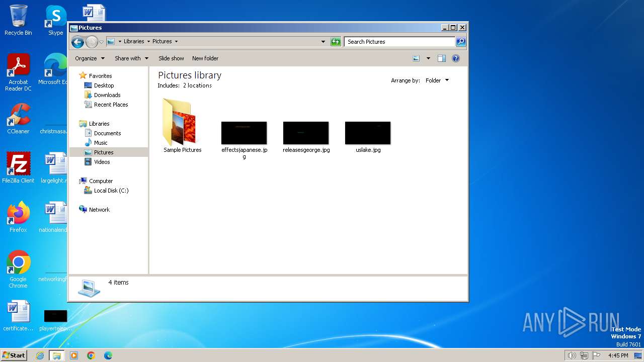Click the Pictures window title bar icon
The width and height of the screenshot is (644, 362).
tap(73, 28)
